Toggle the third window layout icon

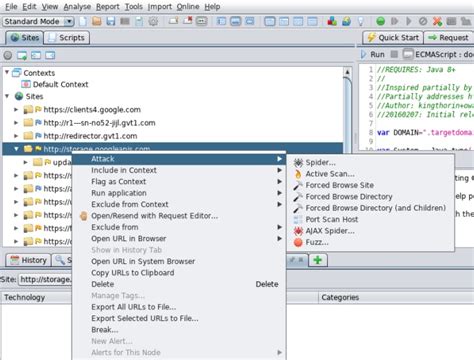pos(250,21)
